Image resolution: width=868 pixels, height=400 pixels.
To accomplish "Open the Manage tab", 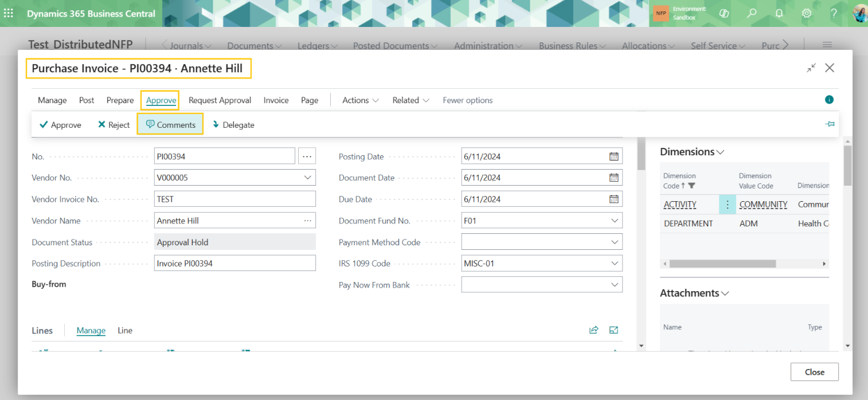I will (52, 100).
